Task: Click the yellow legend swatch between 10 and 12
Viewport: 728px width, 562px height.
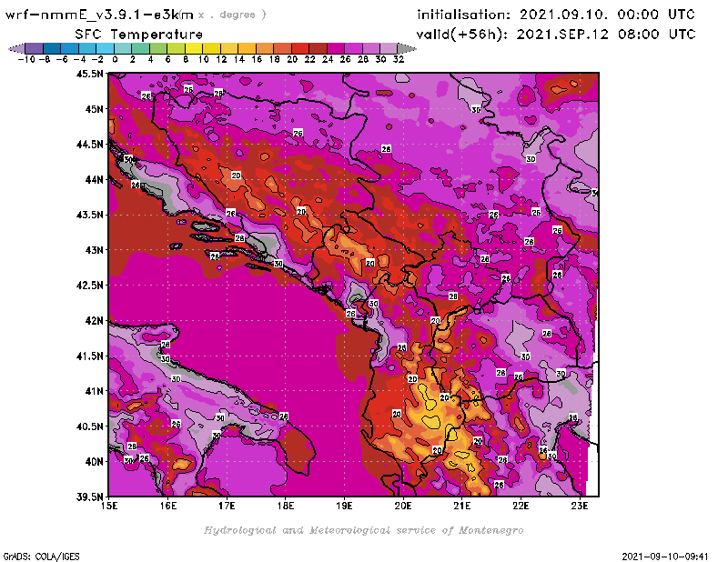Action: (212, 48)
